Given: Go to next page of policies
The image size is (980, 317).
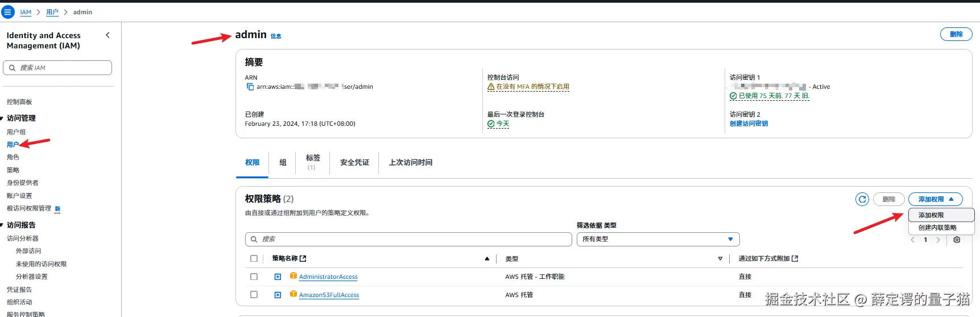Looking at the screenshot, I should tap(938, 240).
